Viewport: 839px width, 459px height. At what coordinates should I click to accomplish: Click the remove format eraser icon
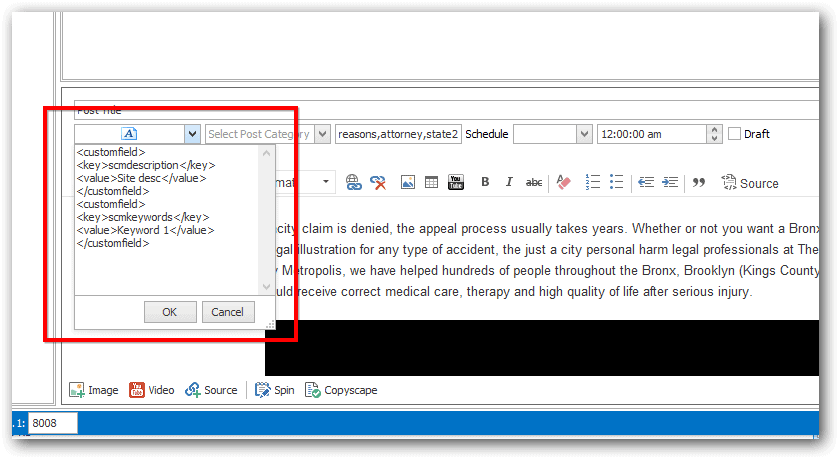563,182
